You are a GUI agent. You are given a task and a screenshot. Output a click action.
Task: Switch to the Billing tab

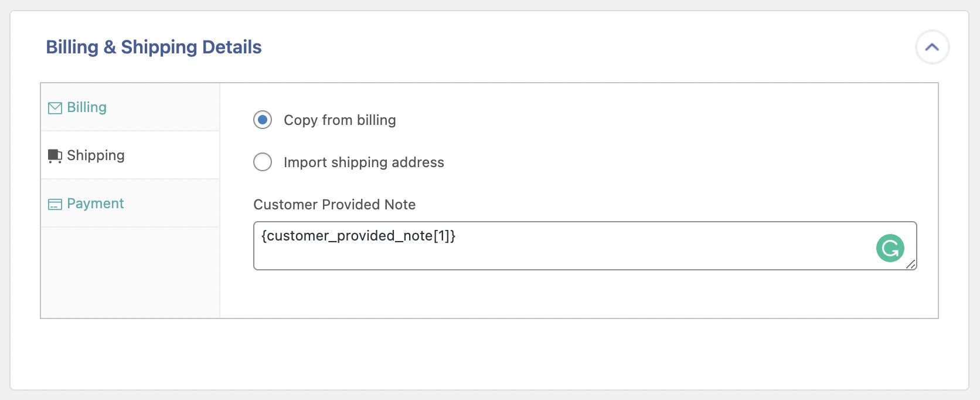(87, 107)
